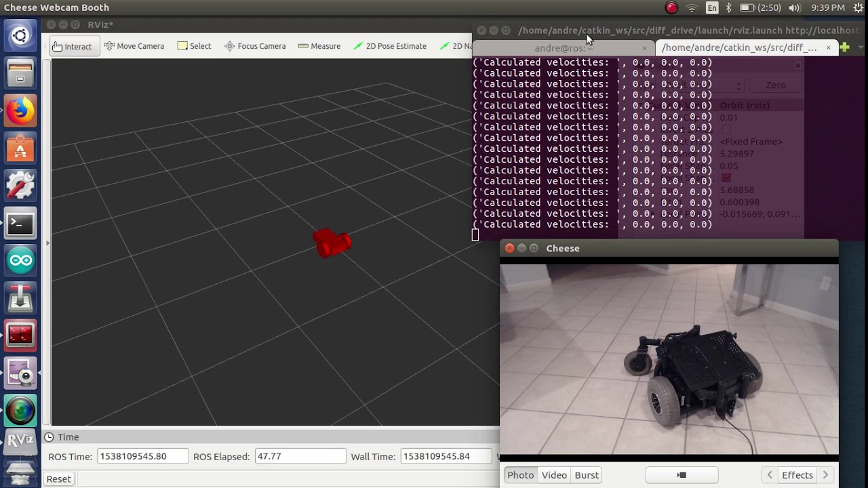This screenshot has height=488, width=868.
Task: Open the En keyboard layout indicator
Action: 712,8
